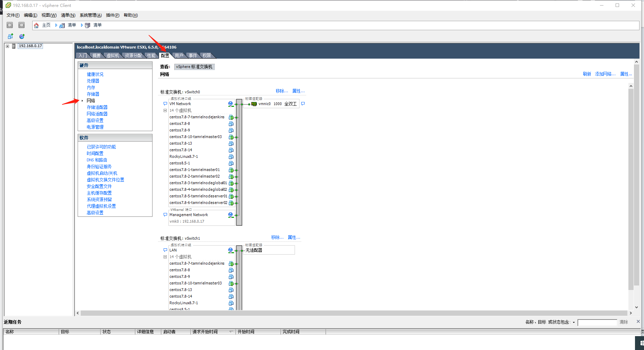Click info bubble beside LAN label
Screen dimensions: 644x350
[x=165, y=250]
